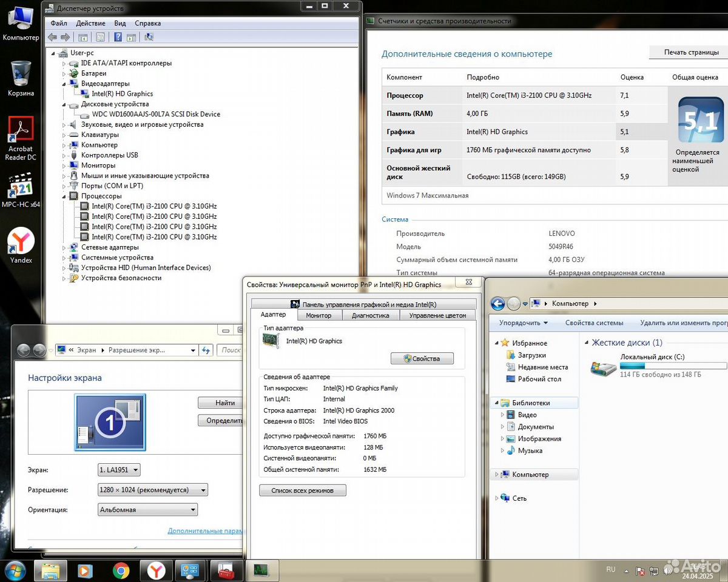
Task: Open Файл menu in Device Manager
Action: 59,23
